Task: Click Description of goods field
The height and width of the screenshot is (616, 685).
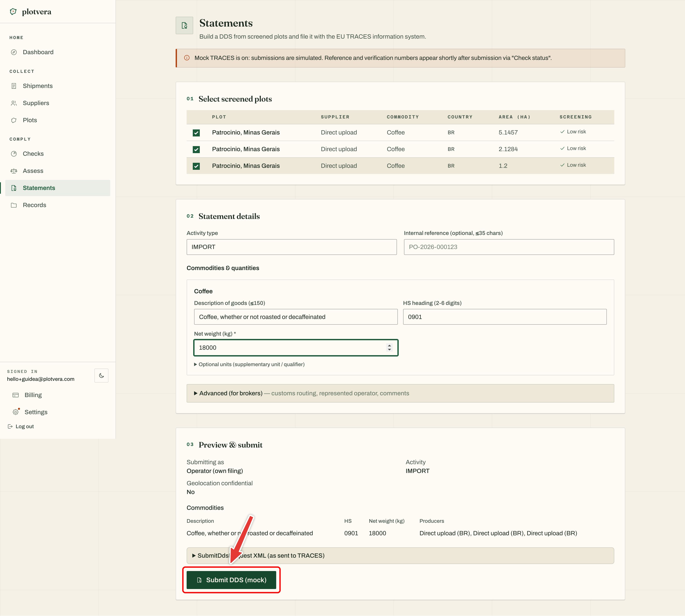Action: pos(296,317)
